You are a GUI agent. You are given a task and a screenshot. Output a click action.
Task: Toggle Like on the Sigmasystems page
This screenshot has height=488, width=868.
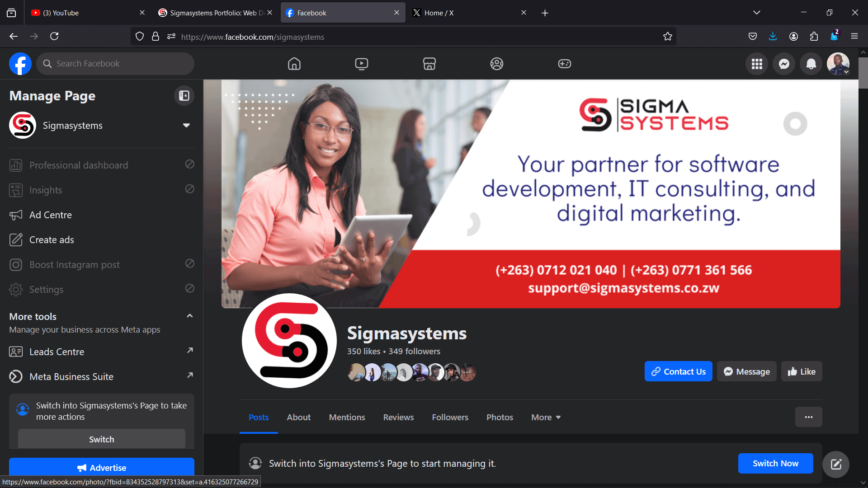tap(802, 371)
